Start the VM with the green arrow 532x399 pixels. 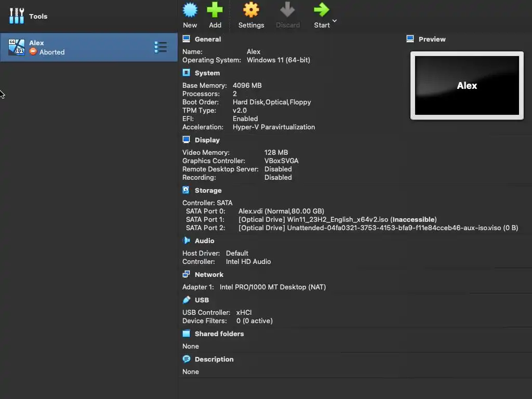(321, 10)
